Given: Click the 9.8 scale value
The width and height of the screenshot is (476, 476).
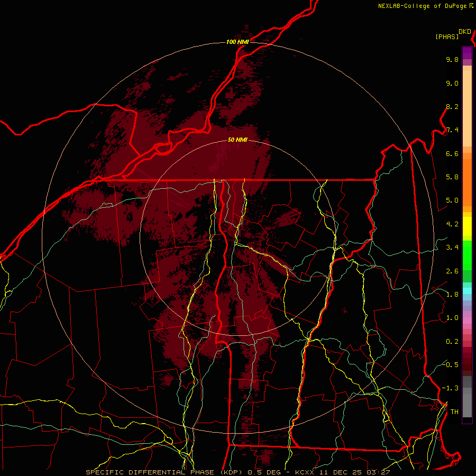Looking at the screenshot, I should tap(452, 59).
